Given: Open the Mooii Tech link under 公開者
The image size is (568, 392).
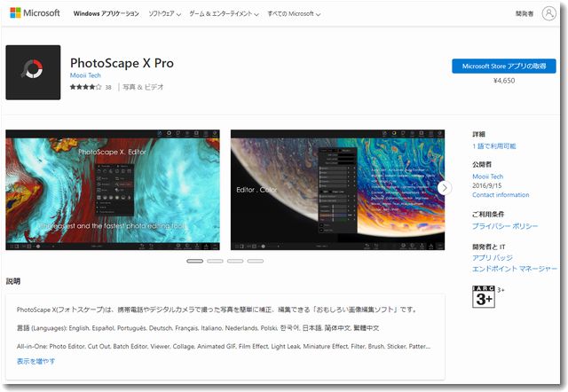Looking at the screenshot, I should (487, 176).
